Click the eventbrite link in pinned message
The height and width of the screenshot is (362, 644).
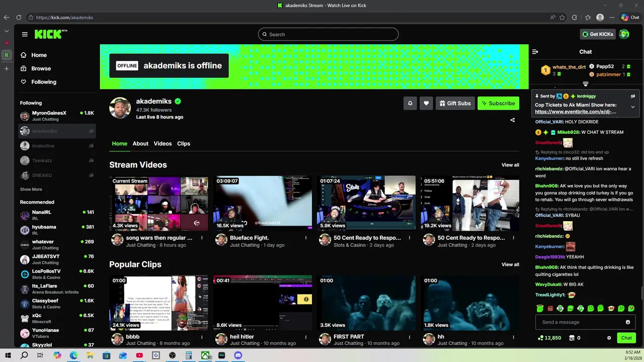(x=575, y=112)
